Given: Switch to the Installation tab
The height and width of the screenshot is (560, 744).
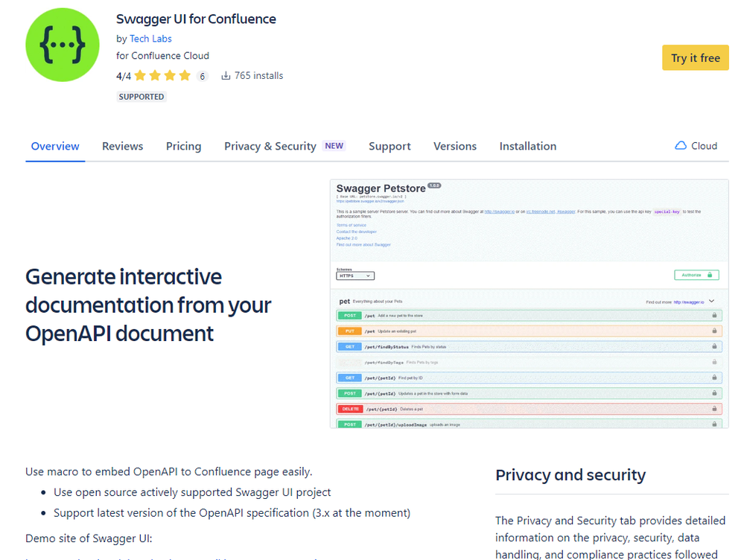Looking at the screenshot, I should pyautogui.click(x=527, y=146).
